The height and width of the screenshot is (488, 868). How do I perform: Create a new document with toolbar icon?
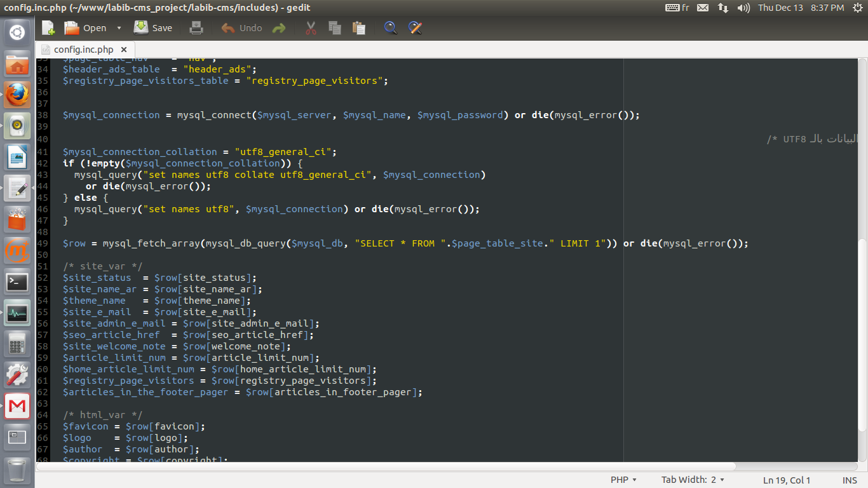[x=48, y=28]
